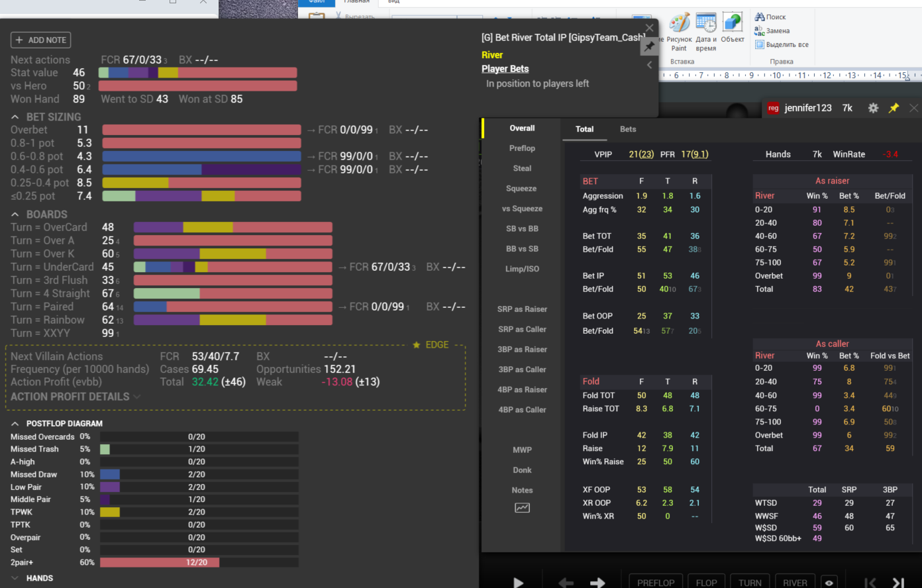Skip to the last hand icon

898,583
